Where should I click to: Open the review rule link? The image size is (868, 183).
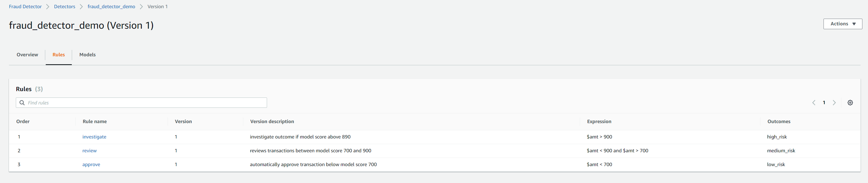90,150
